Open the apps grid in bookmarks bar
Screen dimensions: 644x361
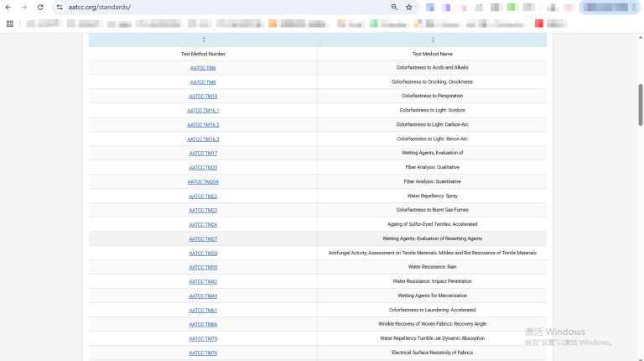coord(10,24)
